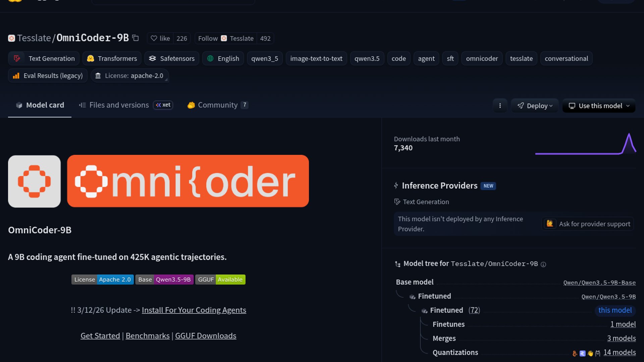Click Ask for provider support button
The height and width of the screenshot is (362, 644).
pos(588,224)
